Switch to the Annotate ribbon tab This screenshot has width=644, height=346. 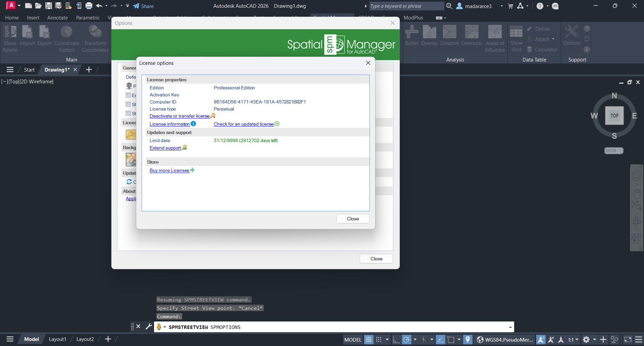tap(57, 17)
